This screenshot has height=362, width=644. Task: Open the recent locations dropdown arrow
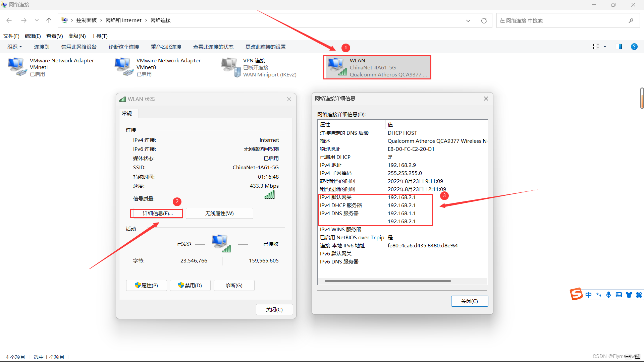[x=37, y=20]
